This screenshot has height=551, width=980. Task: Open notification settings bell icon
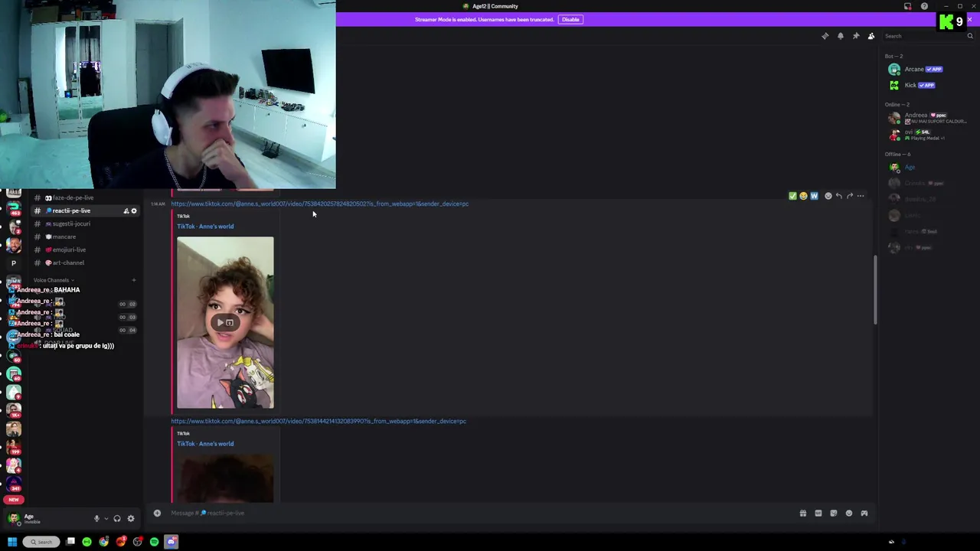(841, 36)
